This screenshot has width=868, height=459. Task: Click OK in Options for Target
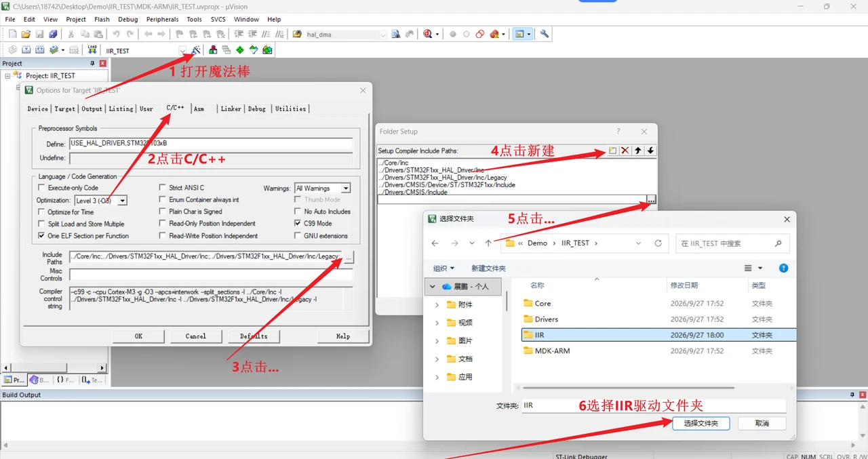point(138,336)
